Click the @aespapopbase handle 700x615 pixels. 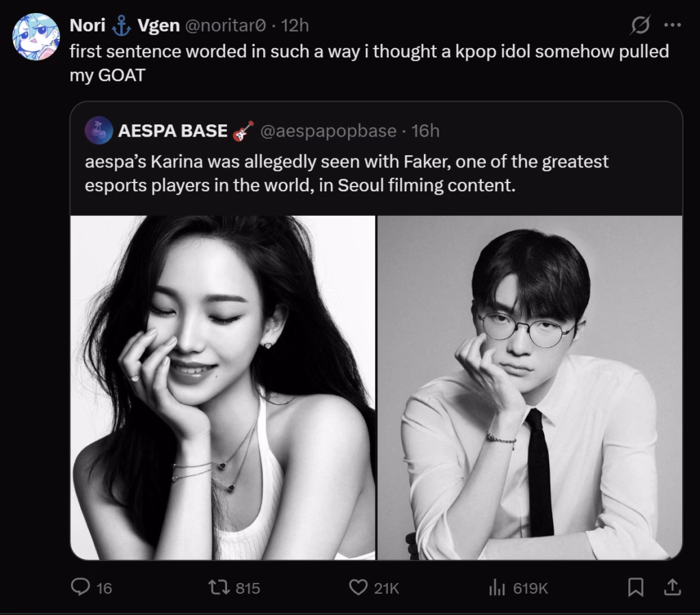click(x=328, y=131)
